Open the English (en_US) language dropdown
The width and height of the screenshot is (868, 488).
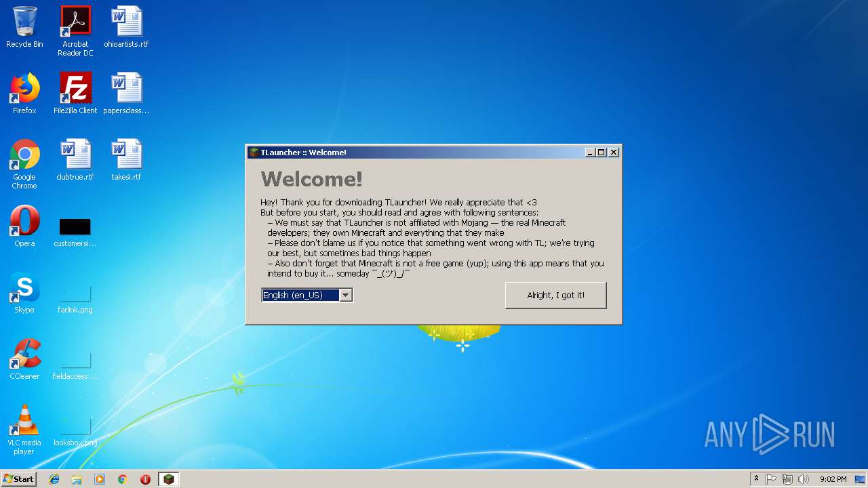pyautogui.click(x=307, y=295)
